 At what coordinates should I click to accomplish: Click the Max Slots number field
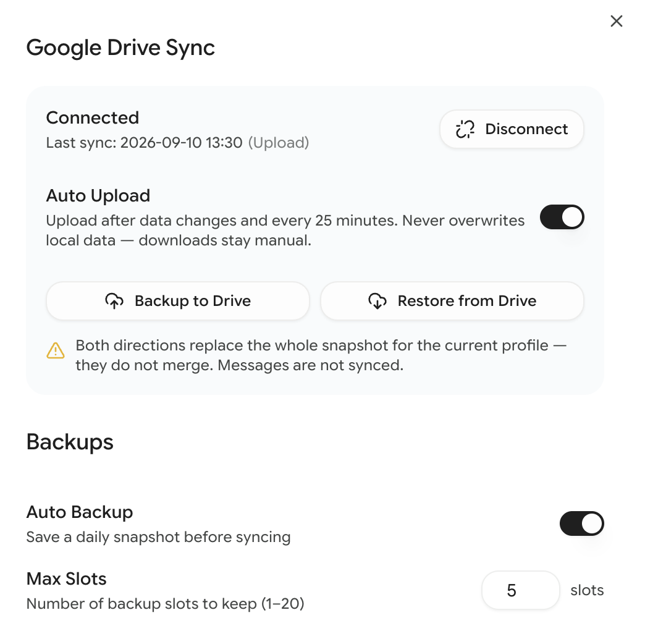(520, 590)
